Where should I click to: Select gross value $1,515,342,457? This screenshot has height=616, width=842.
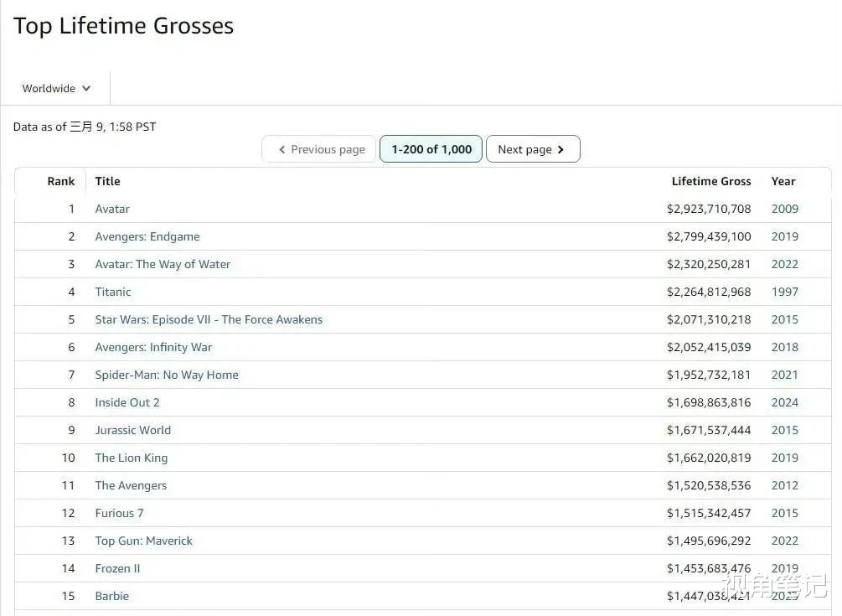709,514
